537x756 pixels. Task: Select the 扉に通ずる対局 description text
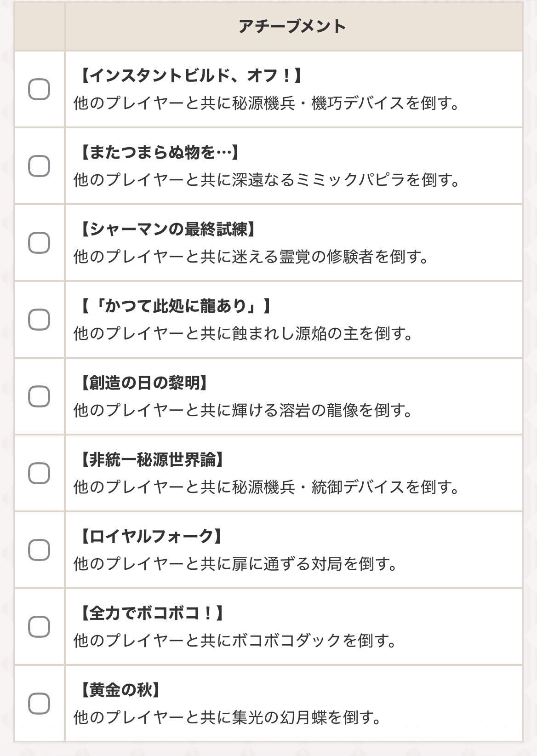click(x=235, y=564)
